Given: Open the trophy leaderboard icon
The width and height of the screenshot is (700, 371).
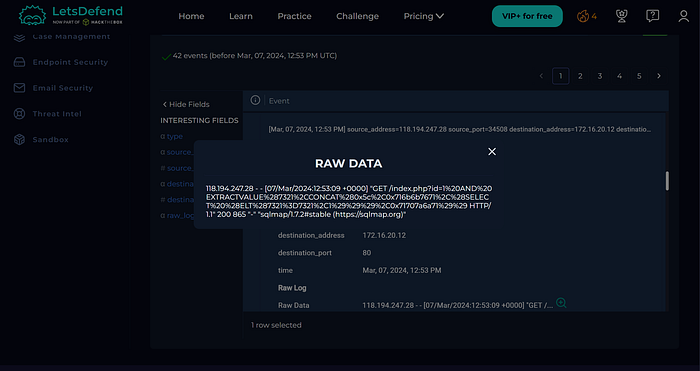Looking at the screenshot, I should click(x=621, y=17).
